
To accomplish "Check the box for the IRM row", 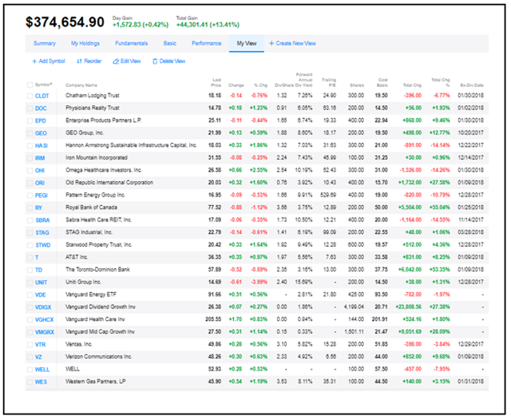I will tap(30, 158).
